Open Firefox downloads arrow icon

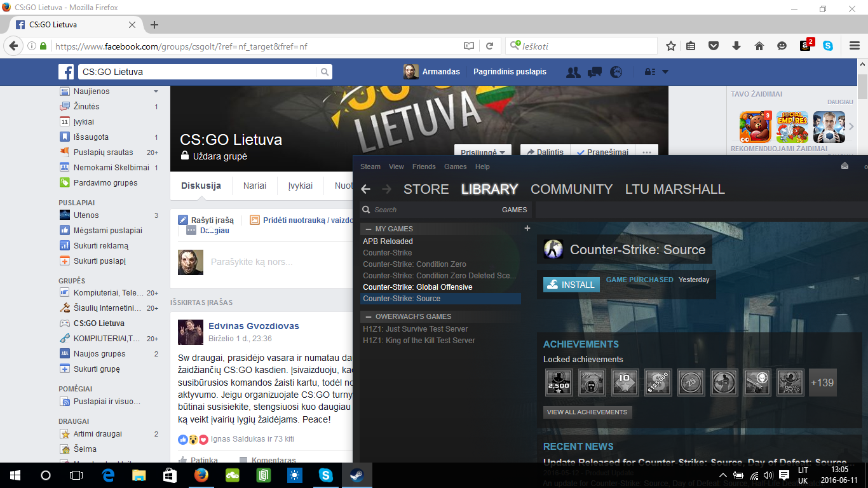pos(736,46)
